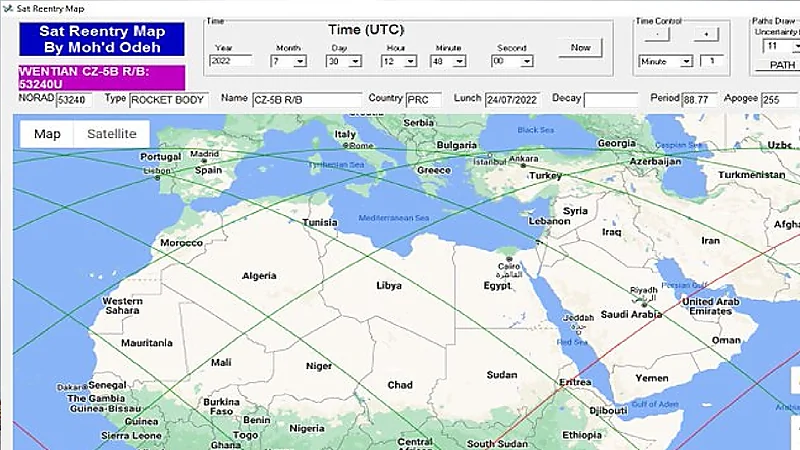The height and width of the screenshot is (450, 800).
Task: Open the Time Control unit dropdown (Minute)
Action: click(686, 61)
